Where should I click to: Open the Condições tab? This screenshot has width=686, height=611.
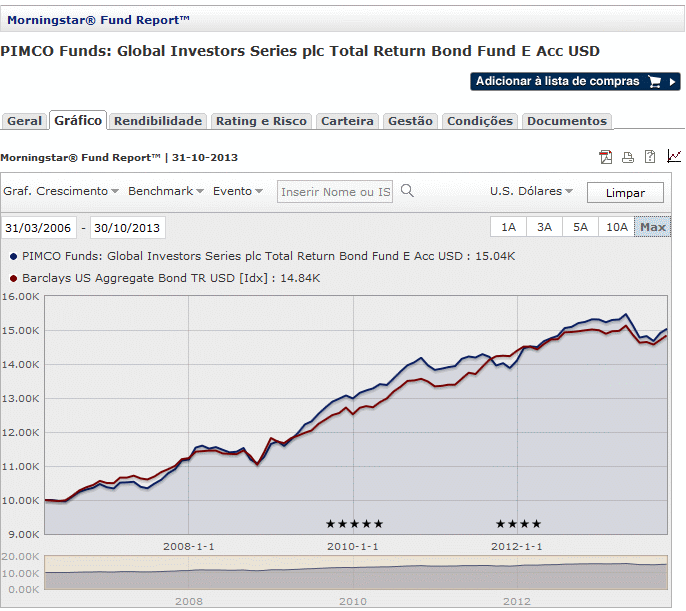tap(480, 121)
